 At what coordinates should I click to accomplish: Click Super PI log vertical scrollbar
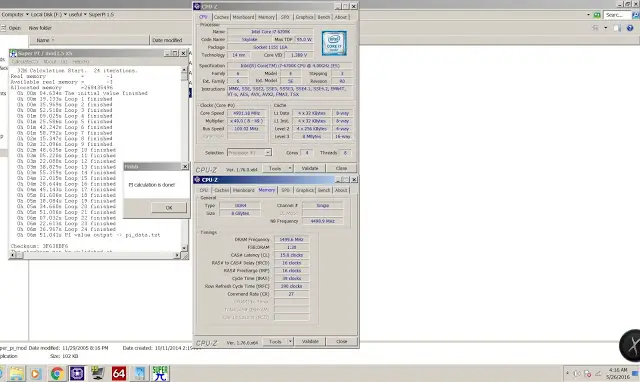coord(184,159)
